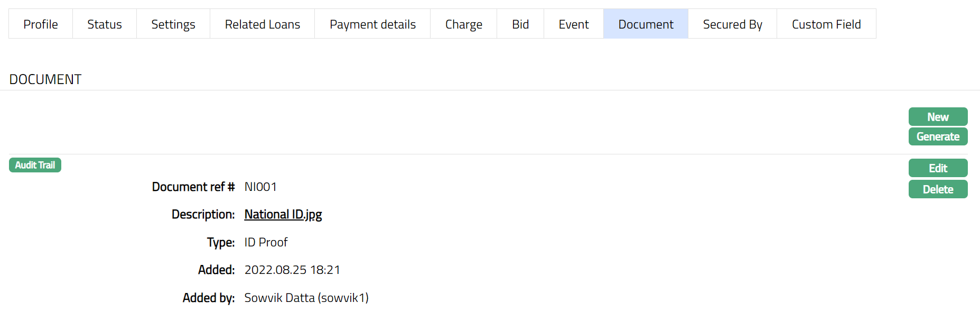Edit the NI001 document
980x312 pixels.
point(938,168)
